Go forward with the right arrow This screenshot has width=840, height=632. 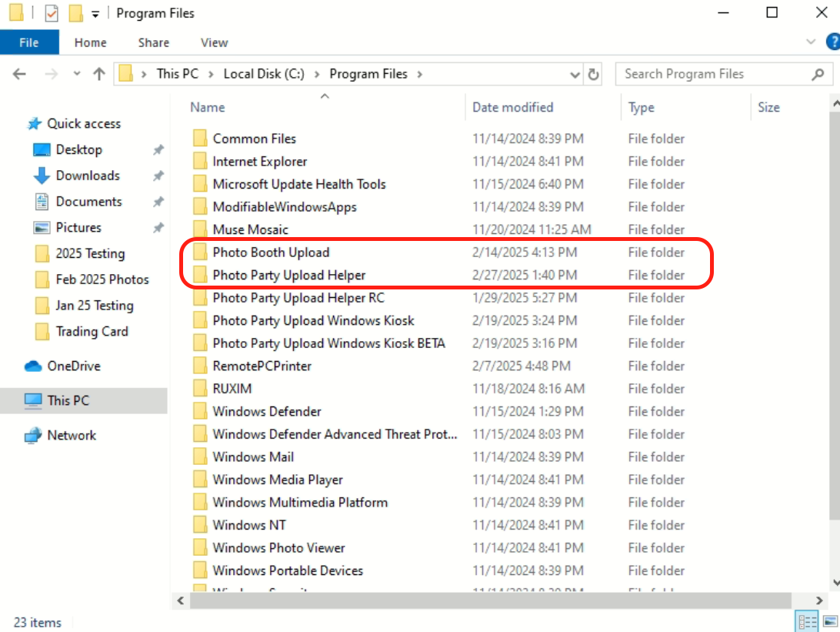click(51, 74)
